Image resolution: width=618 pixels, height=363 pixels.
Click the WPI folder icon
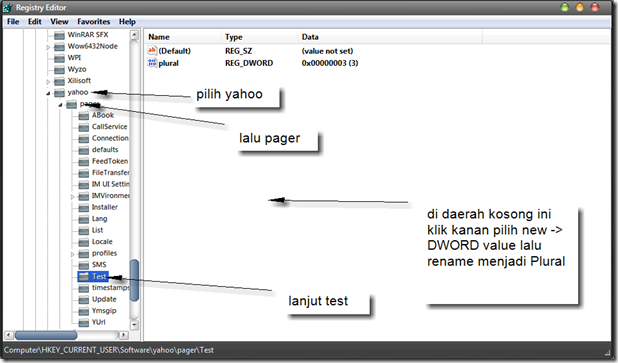[59, 58]
